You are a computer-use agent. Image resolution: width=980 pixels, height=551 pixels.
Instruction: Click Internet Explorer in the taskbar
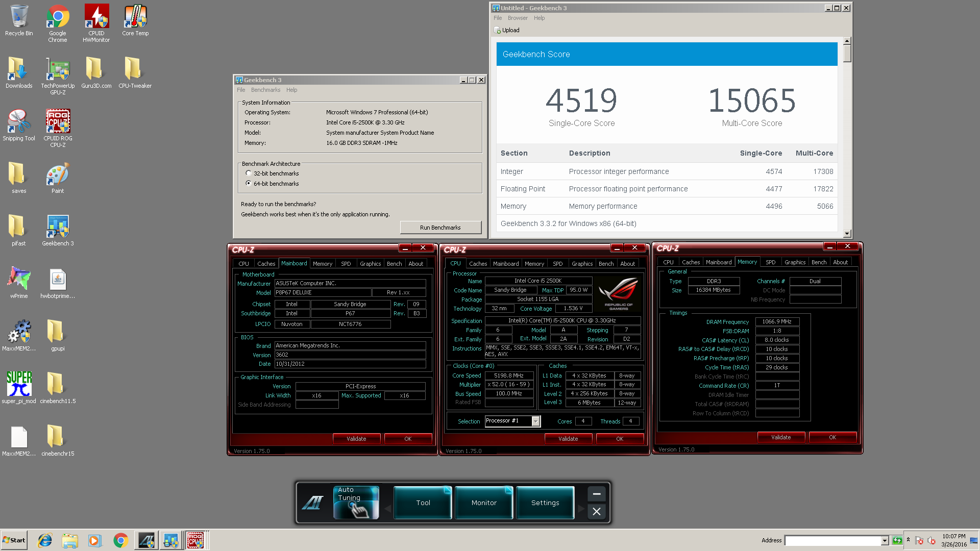(x=45, y=540)
